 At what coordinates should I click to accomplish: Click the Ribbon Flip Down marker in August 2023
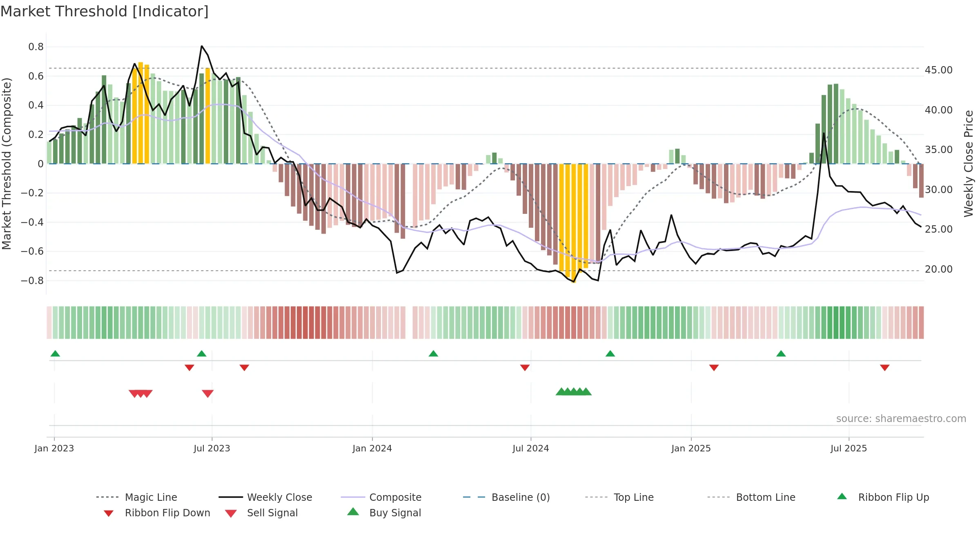pos(244,368)
